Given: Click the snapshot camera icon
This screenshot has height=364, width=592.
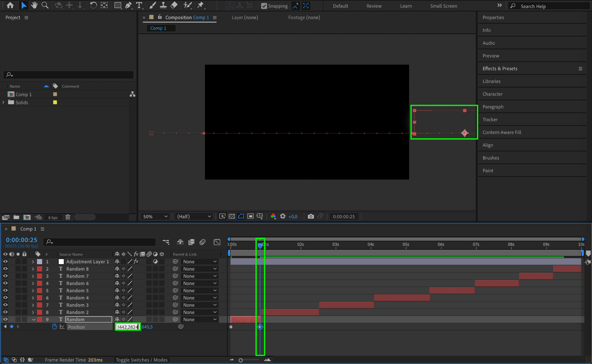Looking at the screenshot, I should pos(311,216).
